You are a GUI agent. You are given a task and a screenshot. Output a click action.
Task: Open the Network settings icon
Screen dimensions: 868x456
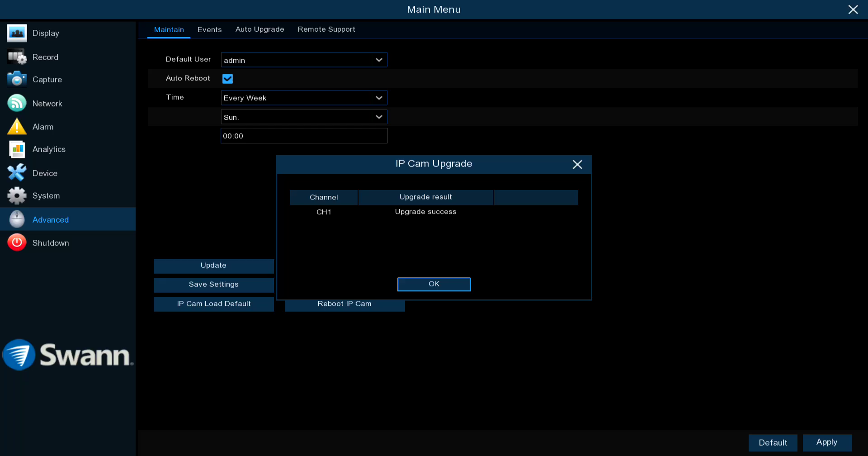(x=17, y=103)
